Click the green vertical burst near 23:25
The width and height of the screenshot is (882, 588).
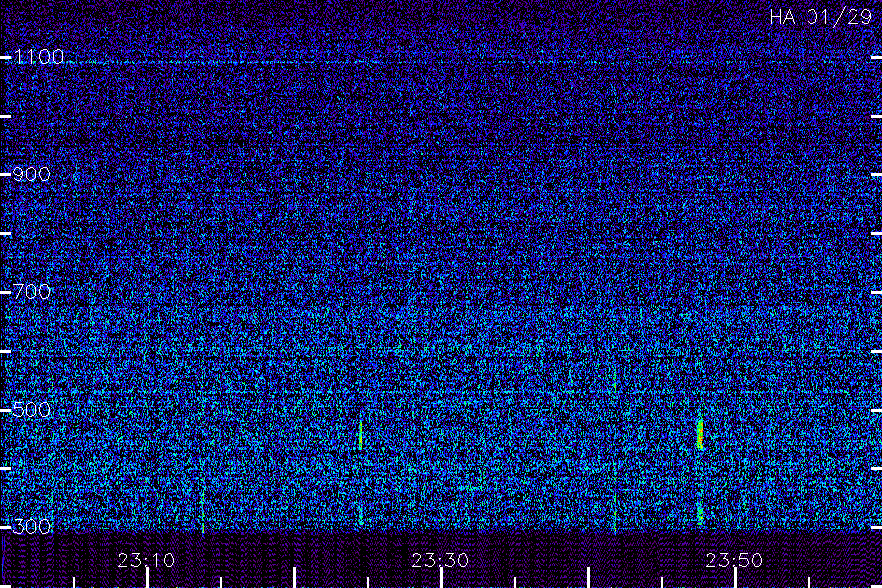coord(360,435)
